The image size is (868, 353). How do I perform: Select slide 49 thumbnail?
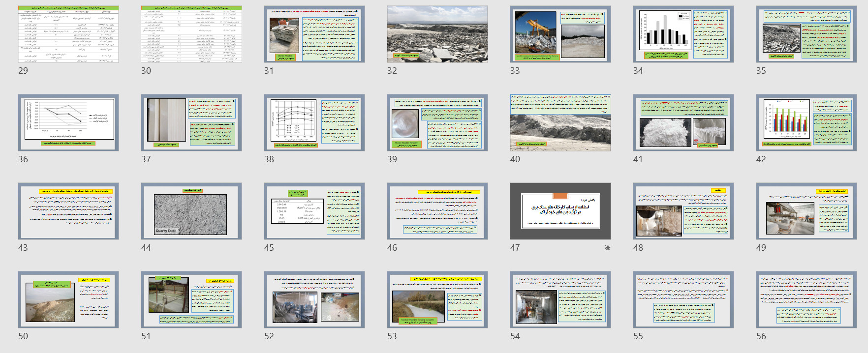click(x=806, y=211)
